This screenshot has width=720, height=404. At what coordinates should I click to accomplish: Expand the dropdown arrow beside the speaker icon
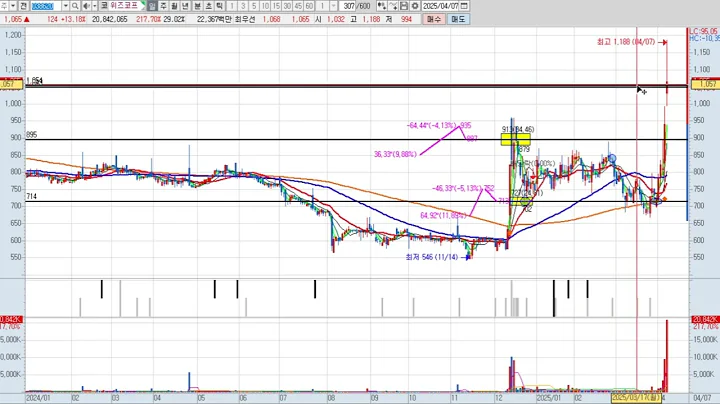(95, 6)
